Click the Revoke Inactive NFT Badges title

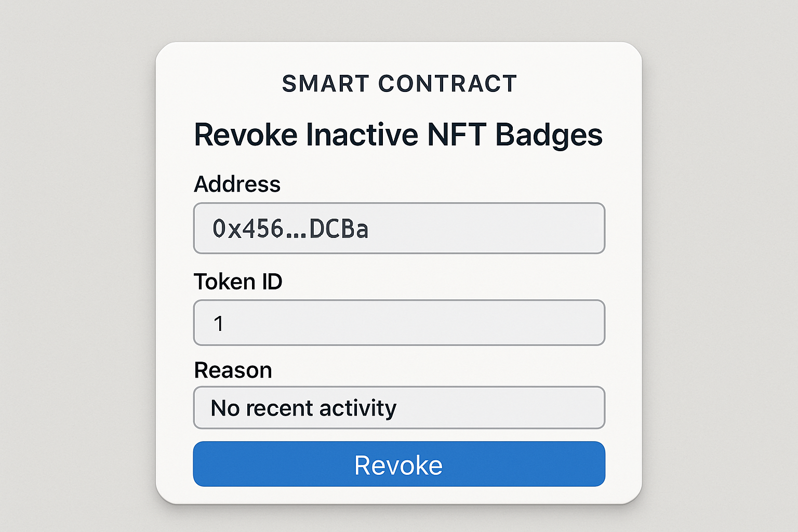(x=398, y=134)
